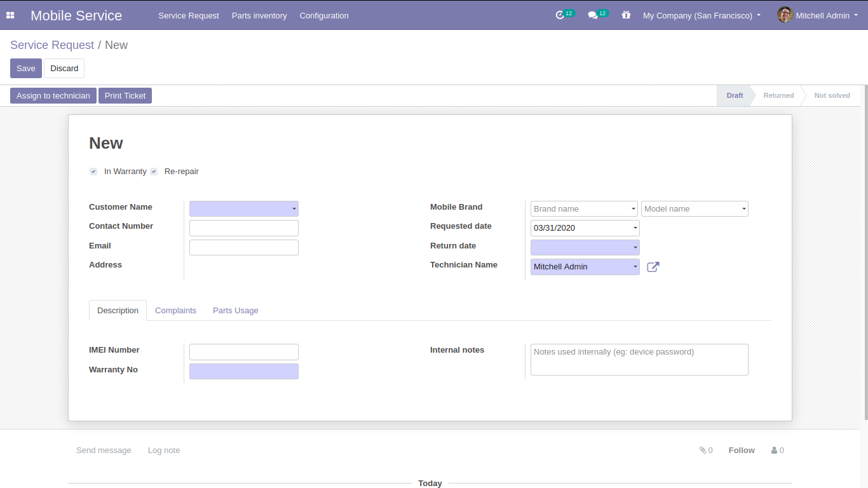Open Technician Name external link icon

click(653, 267)
